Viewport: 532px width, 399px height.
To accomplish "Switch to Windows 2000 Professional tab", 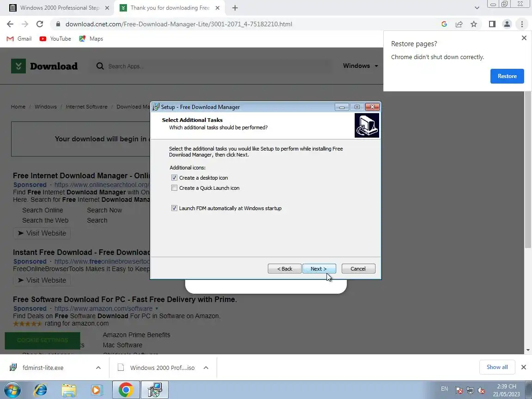I will (x=60, y=8).
